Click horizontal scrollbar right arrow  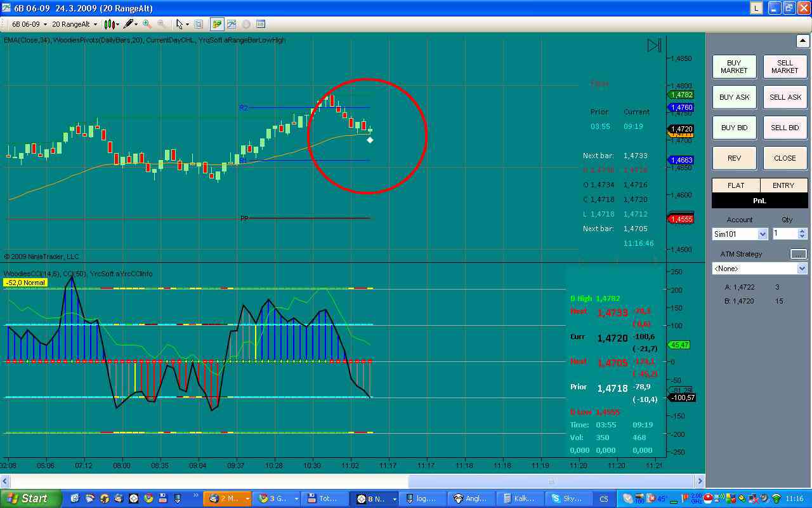[700, 481]
